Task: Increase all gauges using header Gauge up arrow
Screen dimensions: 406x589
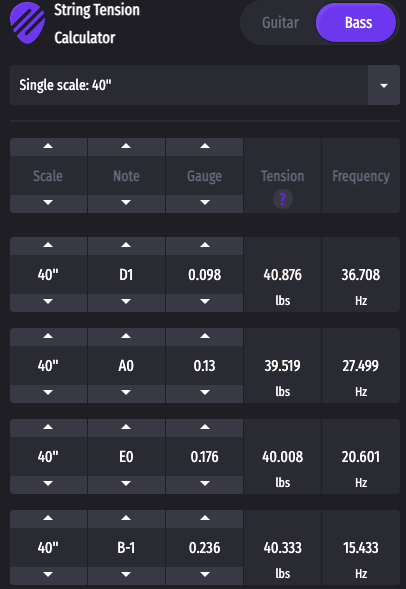Action: click(205, 146)
